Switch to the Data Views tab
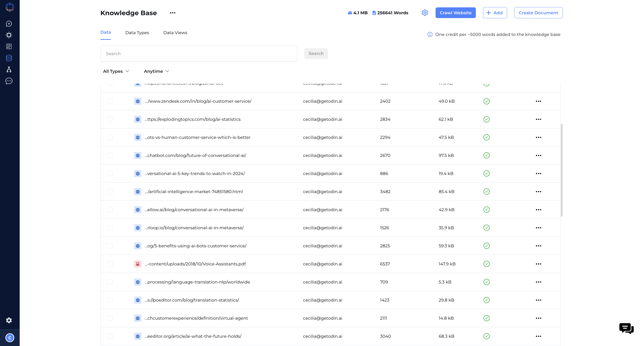Screen dimensions: 644x346 point(175,32)
